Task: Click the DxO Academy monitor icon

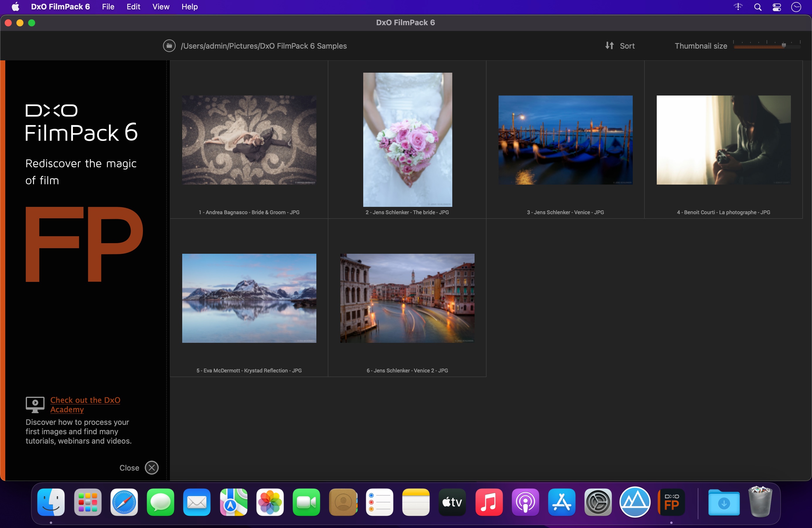Action: [35, 404]
